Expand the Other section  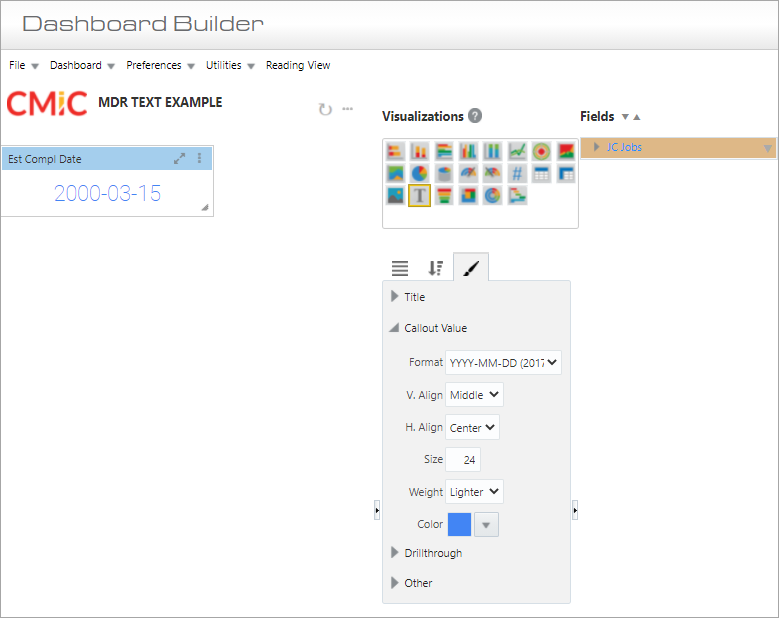point(394,583)
